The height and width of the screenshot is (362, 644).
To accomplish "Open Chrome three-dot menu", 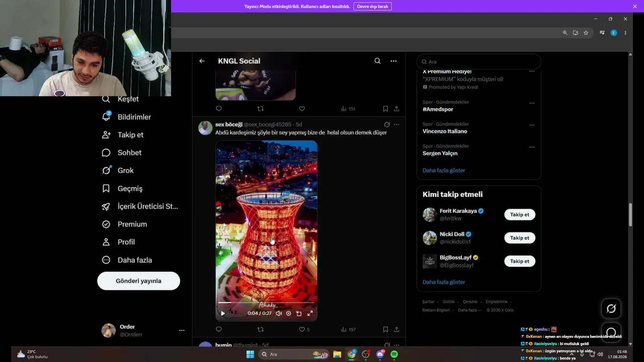I will click(x=625, y=33).
